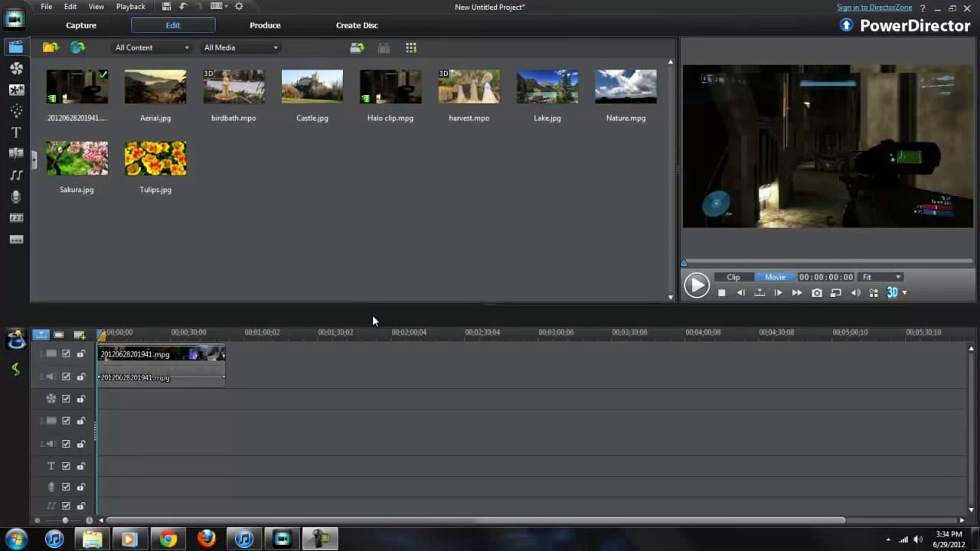Click Sign in to DirectorZone link
Image resolution: width=980 pixels, height=551 pixels.
(874, 8)
